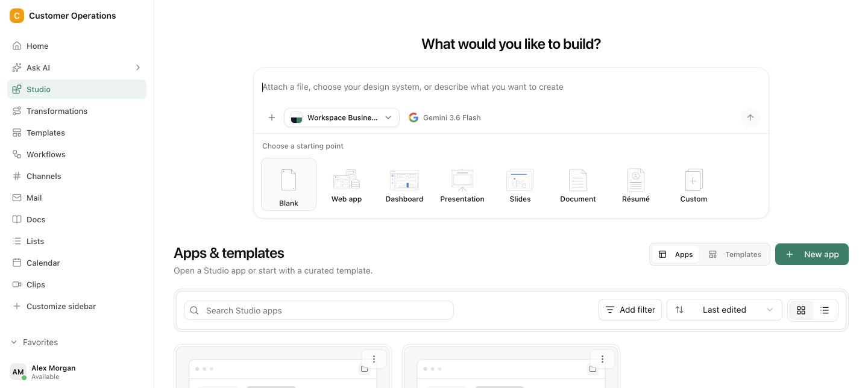Go to Workflows in sidebar
Image resolution: width=868 pixels, height=388 pixels.
pos(77,154)
